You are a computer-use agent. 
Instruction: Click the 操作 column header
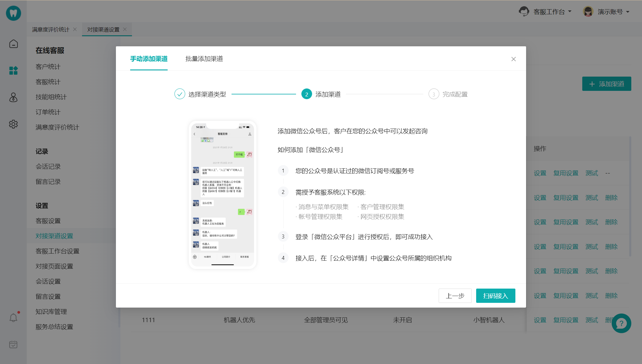(540, 148)
